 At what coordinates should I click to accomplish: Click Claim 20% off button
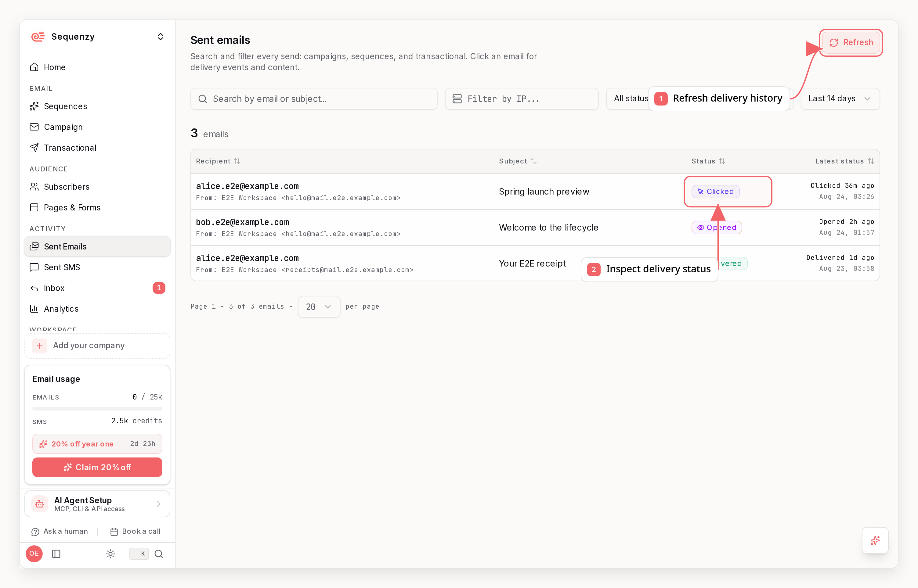(x=97, y=467)
